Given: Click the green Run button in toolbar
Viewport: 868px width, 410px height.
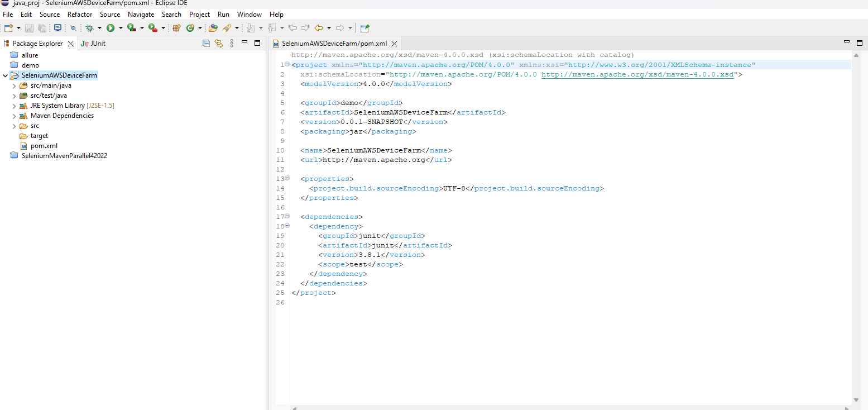Looking at the screenshot, I should tap(111, 28).
